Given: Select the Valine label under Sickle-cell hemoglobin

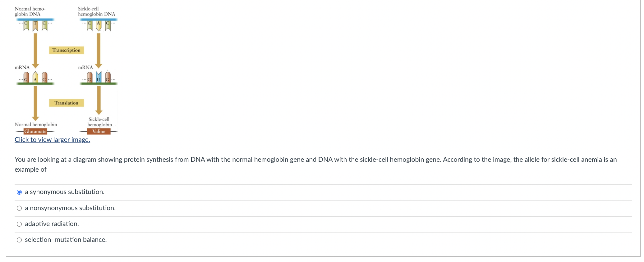Looking at the screenshot, I should (99, 131).
